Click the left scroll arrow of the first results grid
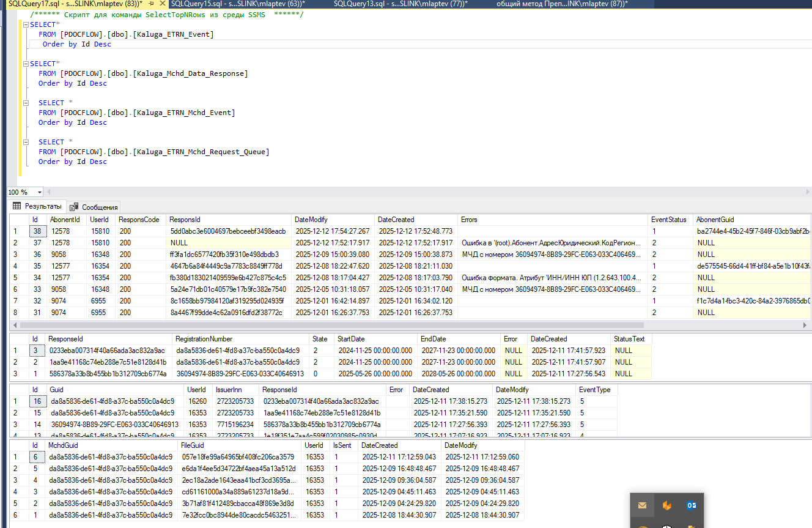The height and width of the screenshot is (528, 812). 14,325
